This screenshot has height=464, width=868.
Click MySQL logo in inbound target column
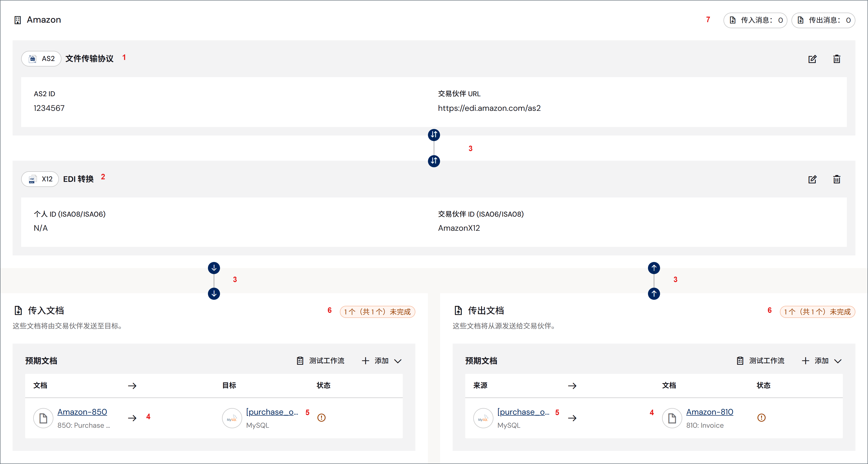click(x=232, y=418)
